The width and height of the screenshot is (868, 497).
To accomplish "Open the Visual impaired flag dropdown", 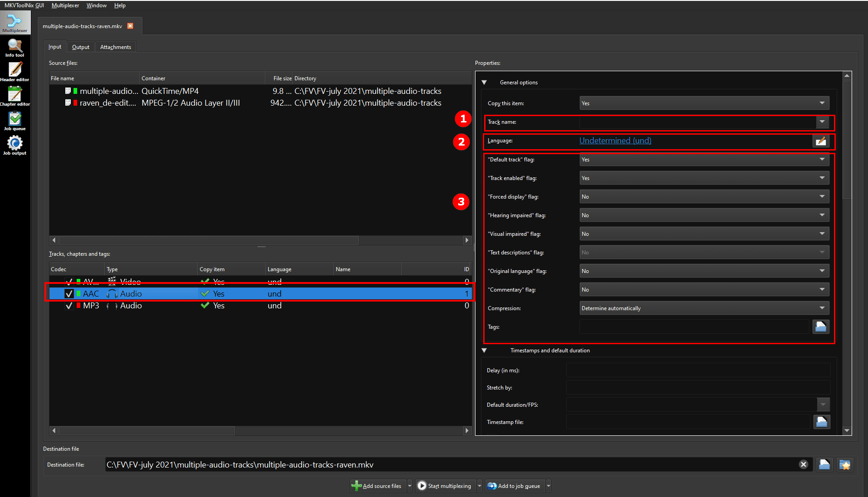I will click(704, 234).
